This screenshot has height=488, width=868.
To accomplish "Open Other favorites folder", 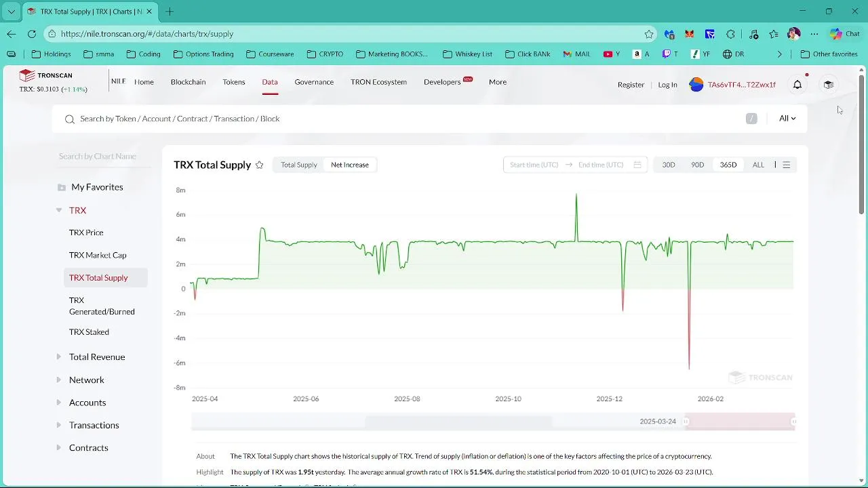I will click(829, 54).
